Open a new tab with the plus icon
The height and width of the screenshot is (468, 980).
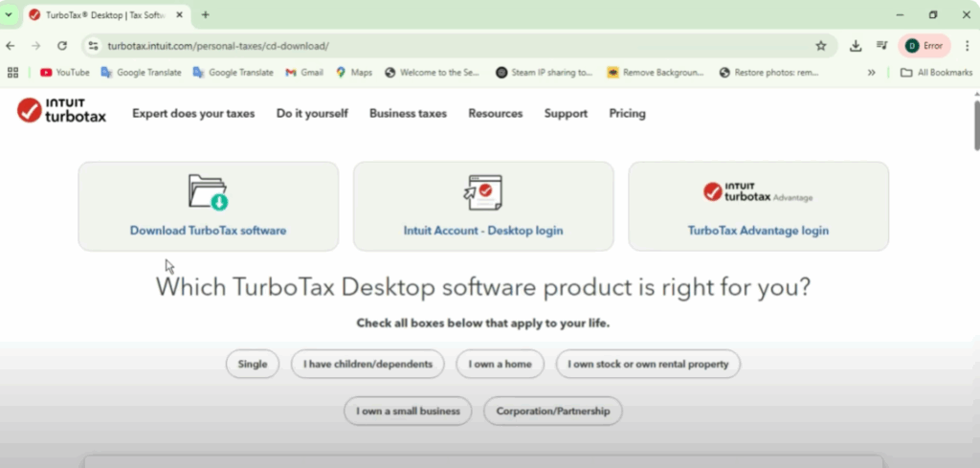[x=205, y=15]
